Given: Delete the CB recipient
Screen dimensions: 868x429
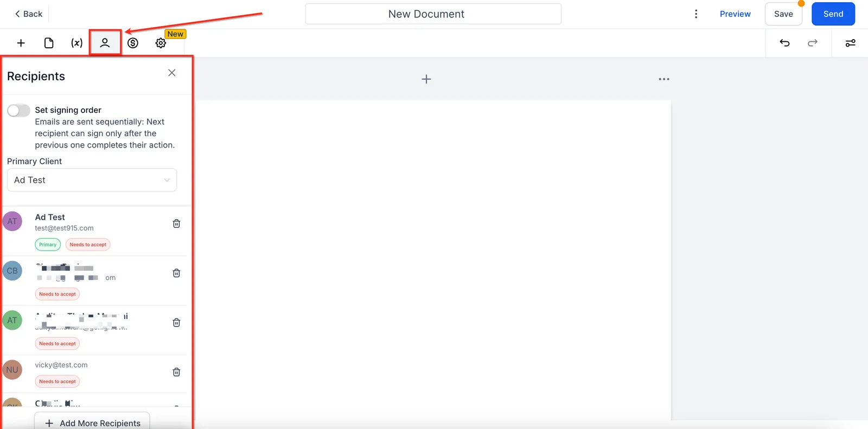Looking at the screenshot, I should point(176,273).
